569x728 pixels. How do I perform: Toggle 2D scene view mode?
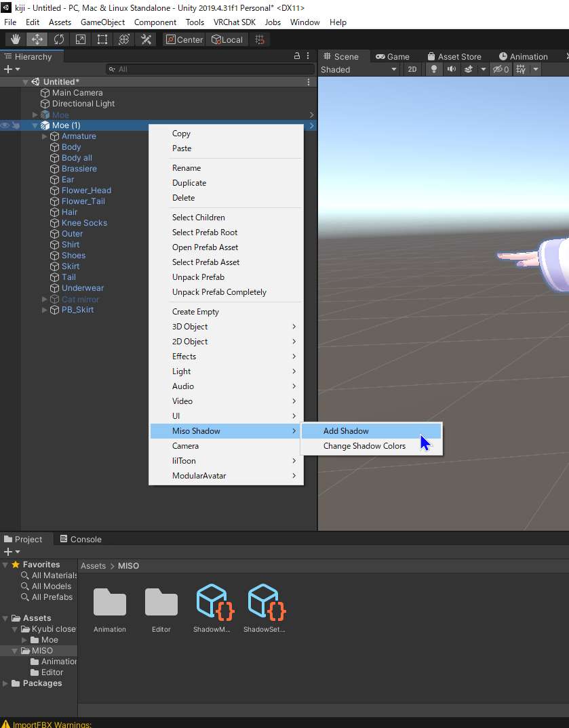coord(412,69)
